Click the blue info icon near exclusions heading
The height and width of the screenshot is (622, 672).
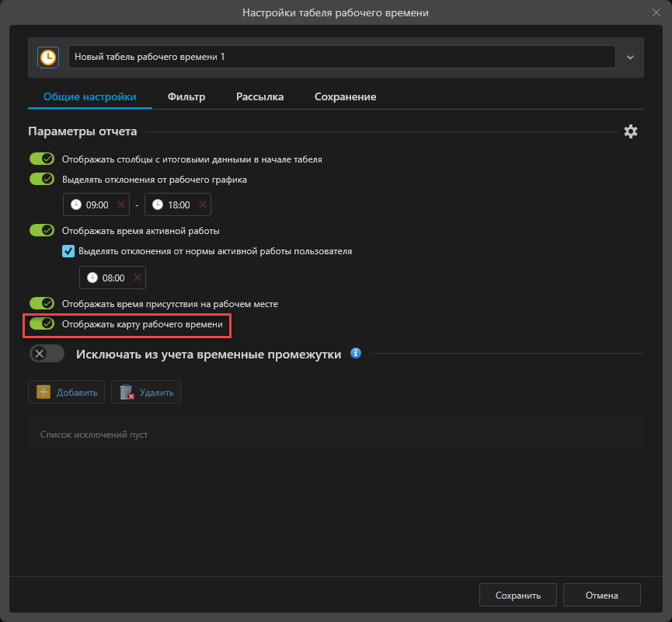tap(356, 353)
